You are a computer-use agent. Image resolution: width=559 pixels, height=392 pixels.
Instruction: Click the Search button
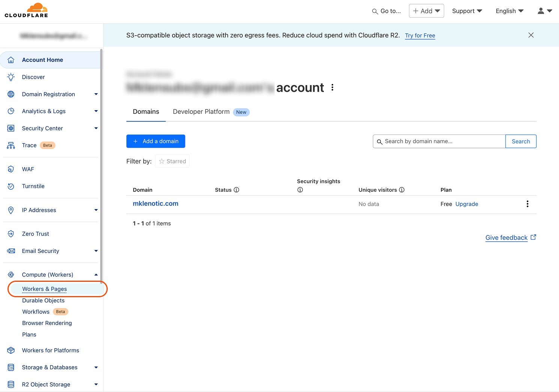pyautogui.click(x=521, y=141)
